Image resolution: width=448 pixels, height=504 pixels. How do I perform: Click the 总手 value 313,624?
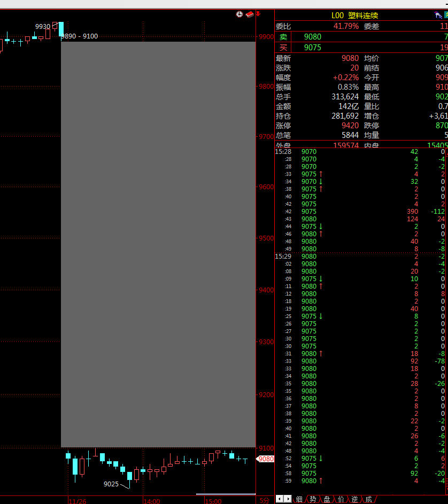click(345, 97)
